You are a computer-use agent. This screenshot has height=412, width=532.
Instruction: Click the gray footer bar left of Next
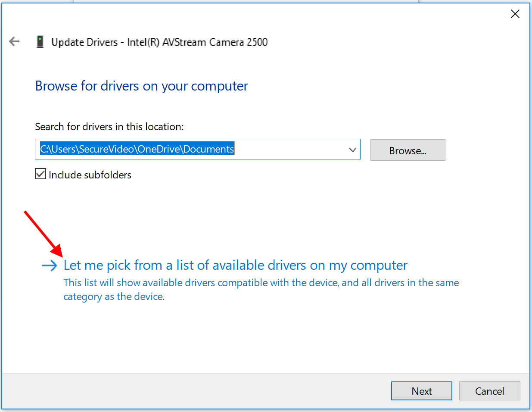194,391
